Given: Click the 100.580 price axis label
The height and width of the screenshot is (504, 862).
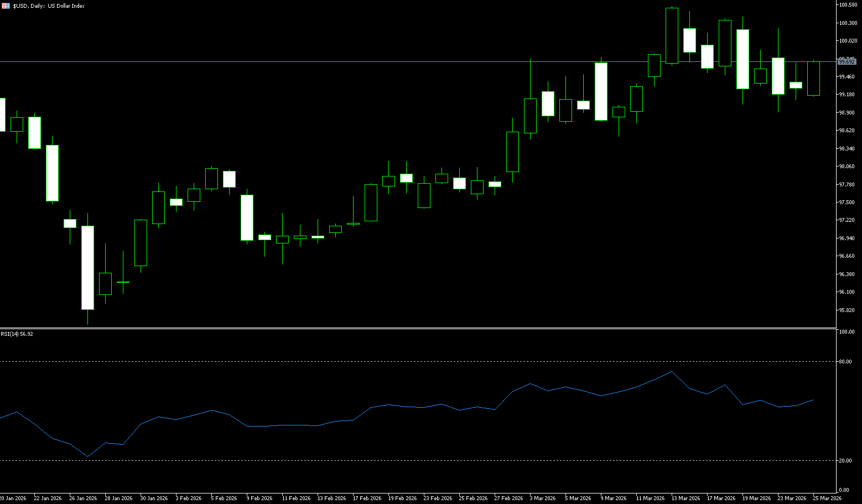Looking at the screenshot, I should click(848, 5).
